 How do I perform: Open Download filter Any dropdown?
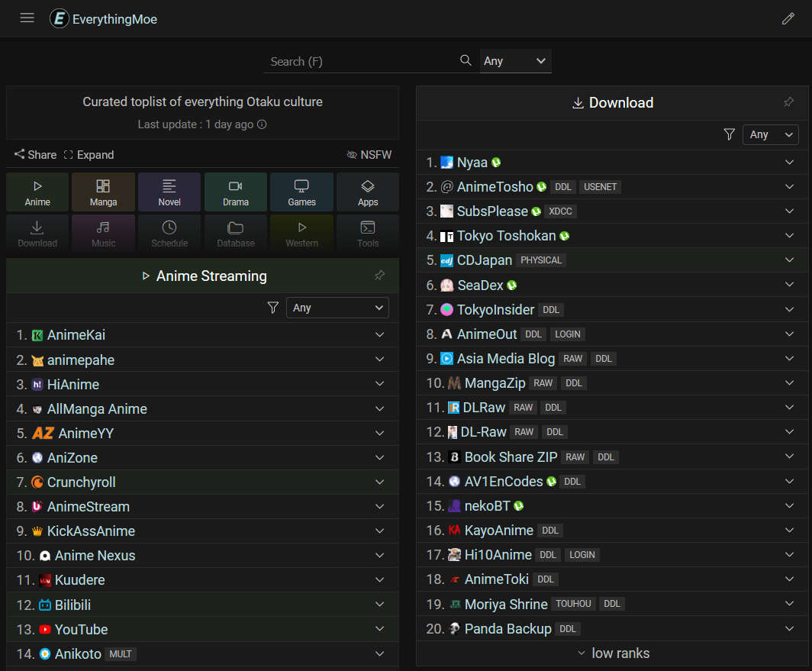tap(771, 134)
